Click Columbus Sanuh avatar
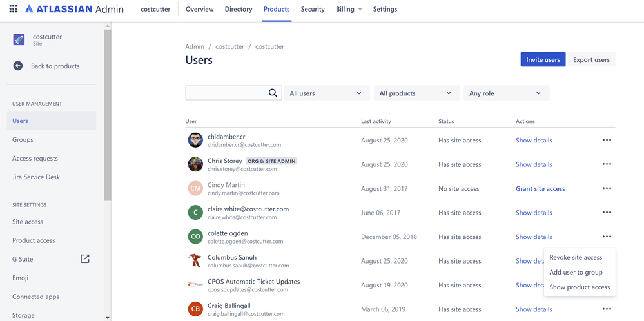Image resolution: width=644 pixels, height=321 pixels. (195, 261)
